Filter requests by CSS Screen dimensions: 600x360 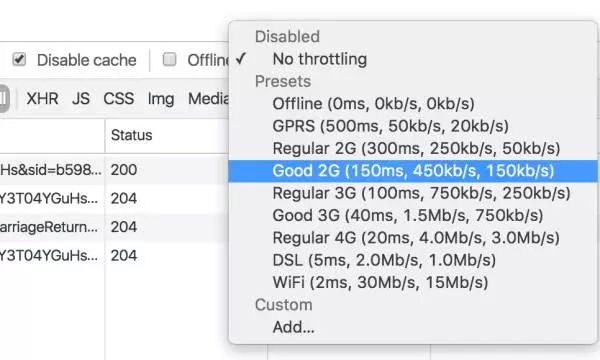[x=119, y=99]
